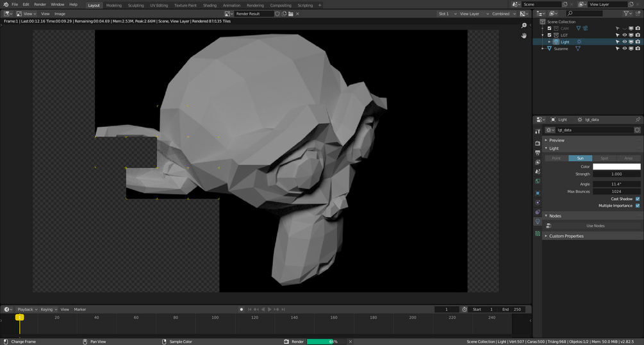
Task: Open the Image menu in image editor
Action: (x=60, y=13)
